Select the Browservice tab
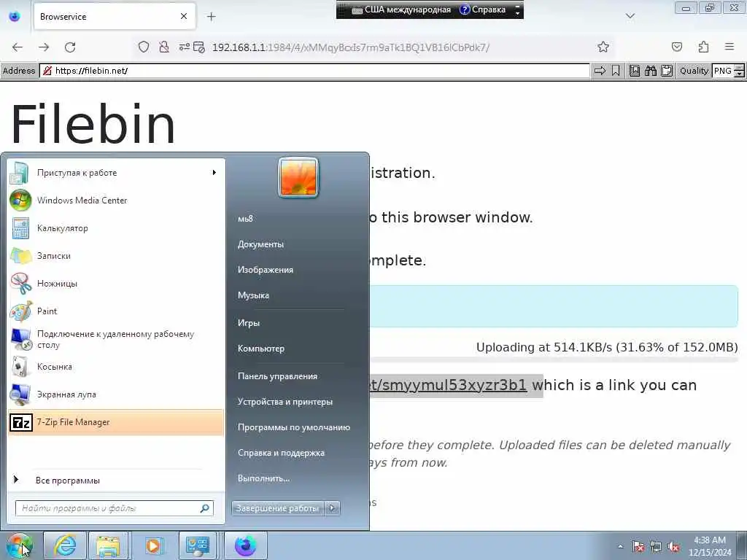Viewport: 747px width, 560px height. [115, 16]
